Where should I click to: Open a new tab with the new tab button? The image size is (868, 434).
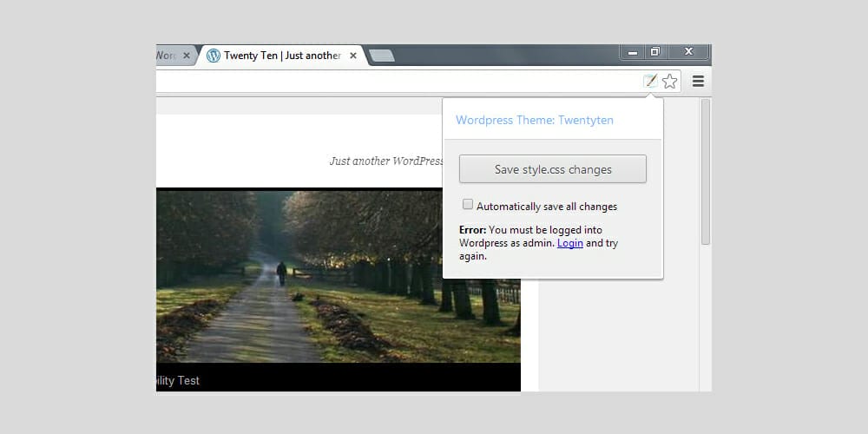381,56
